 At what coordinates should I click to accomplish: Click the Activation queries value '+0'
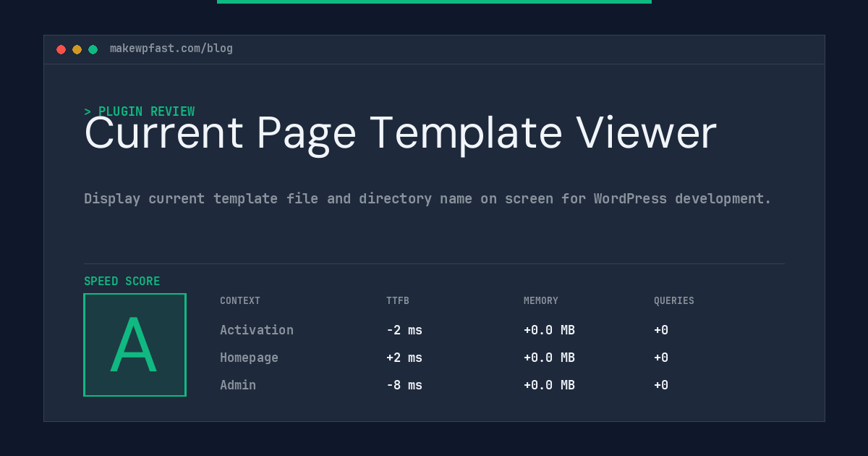(x=661, y=330)
